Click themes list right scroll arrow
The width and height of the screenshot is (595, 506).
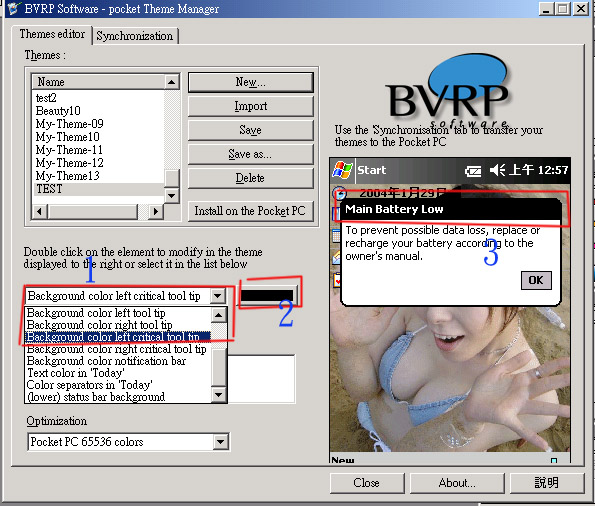(x=155, y=211)
